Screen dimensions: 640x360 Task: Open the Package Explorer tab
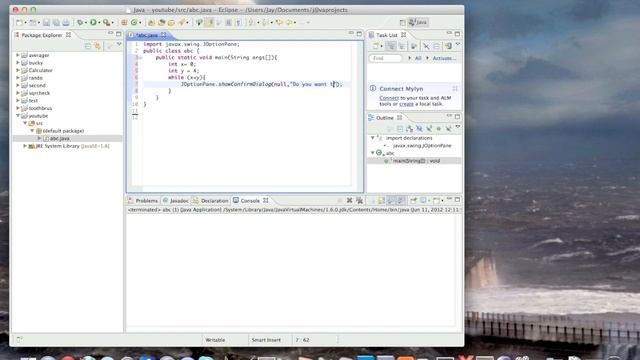(41, 35)
